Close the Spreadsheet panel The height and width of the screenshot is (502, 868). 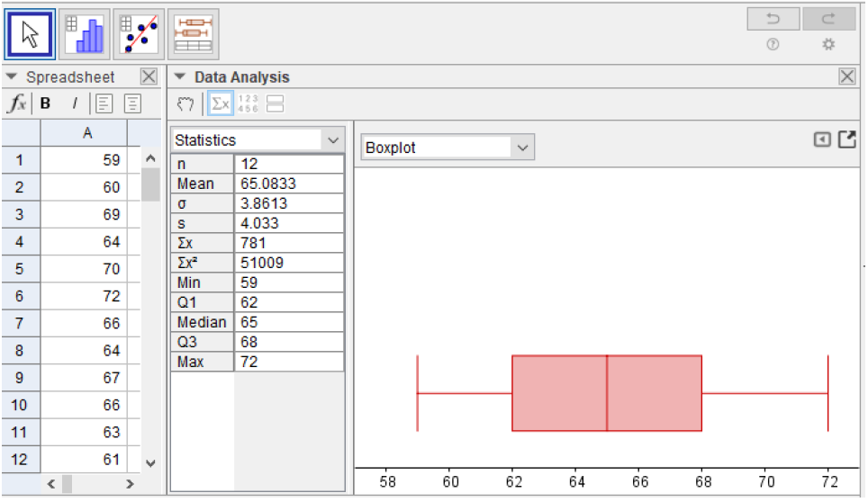[x=149, y=76]
